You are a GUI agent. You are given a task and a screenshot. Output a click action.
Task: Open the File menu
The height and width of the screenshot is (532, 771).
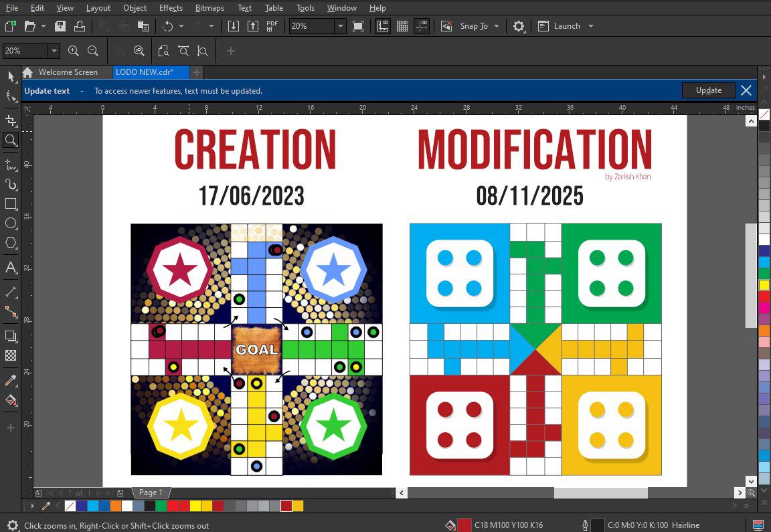pyautogui.click(x=12, y=8)
